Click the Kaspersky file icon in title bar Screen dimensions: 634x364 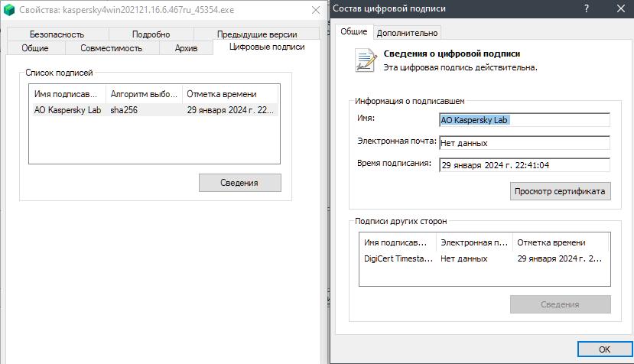[x=11, y=9]
